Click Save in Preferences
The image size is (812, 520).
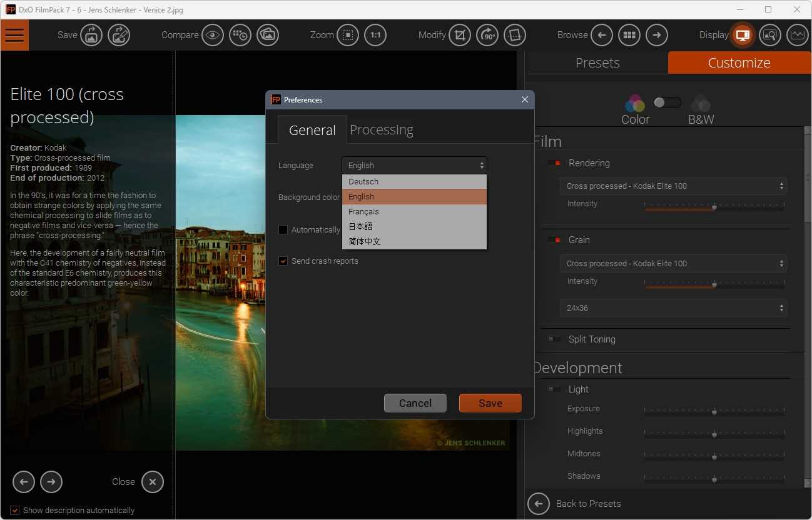point(490,403)
